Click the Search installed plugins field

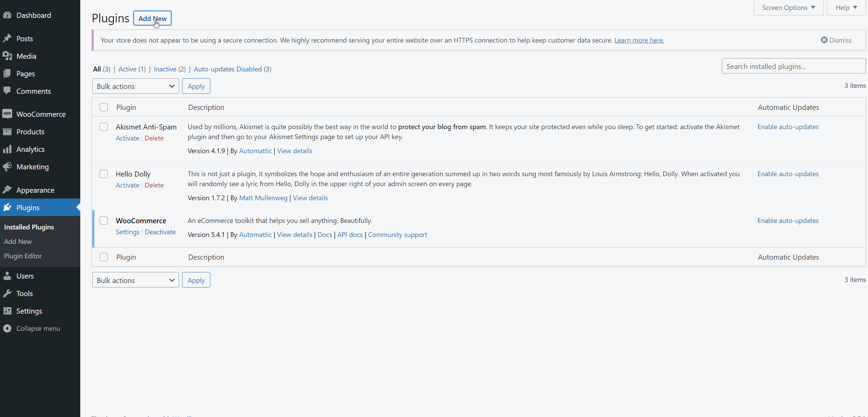coord(794,66)
